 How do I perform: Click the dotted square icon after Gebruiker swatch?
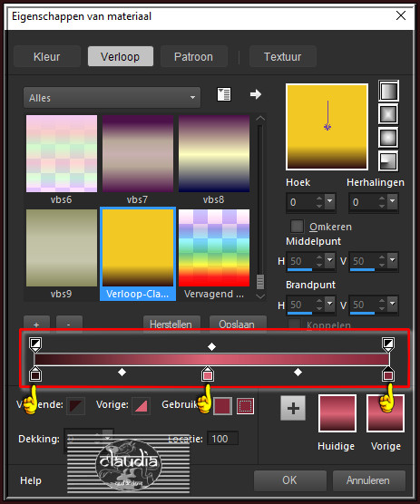(245, 406)
